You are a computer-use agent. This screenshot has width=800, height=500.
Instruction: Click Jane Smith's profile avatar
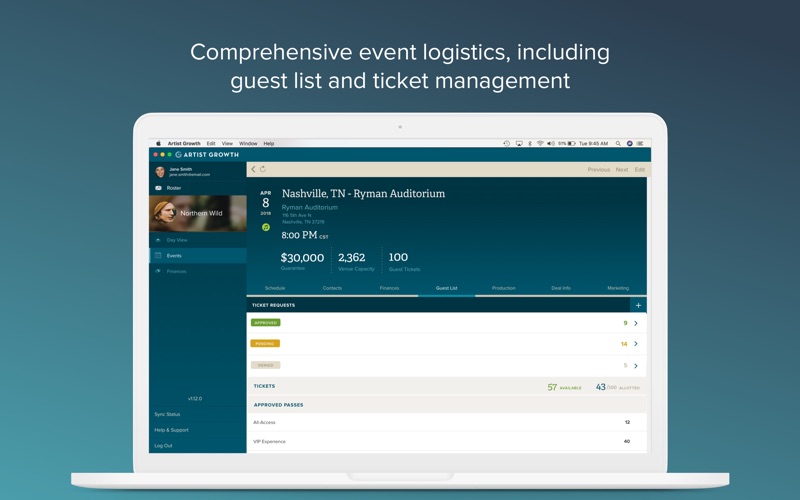[x=160, y=171]
